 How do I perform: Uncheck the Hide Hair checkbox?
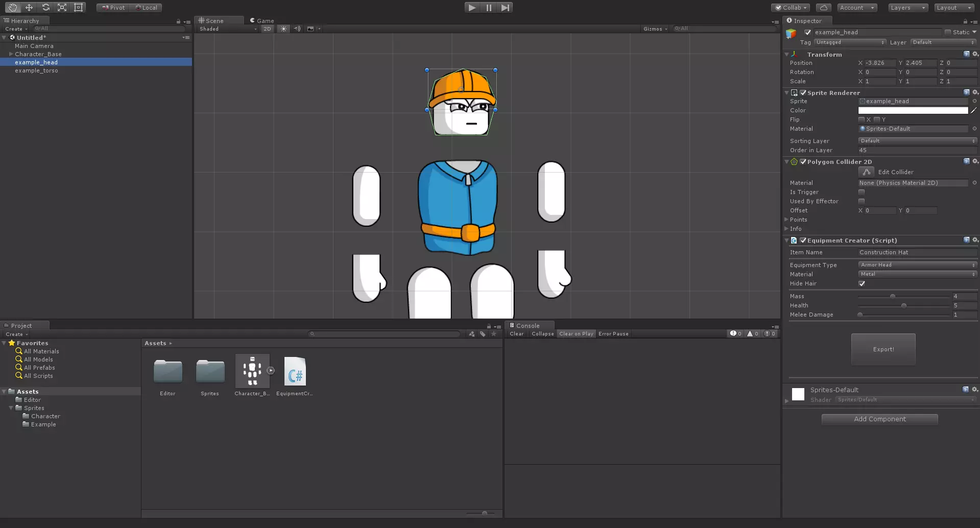coord(862,283)
